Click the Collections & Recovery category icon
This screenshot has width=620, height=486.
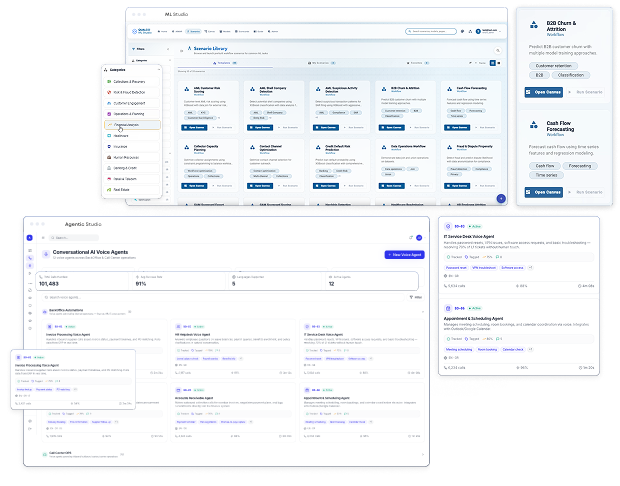pyautogui.click(x=108, y=82)
